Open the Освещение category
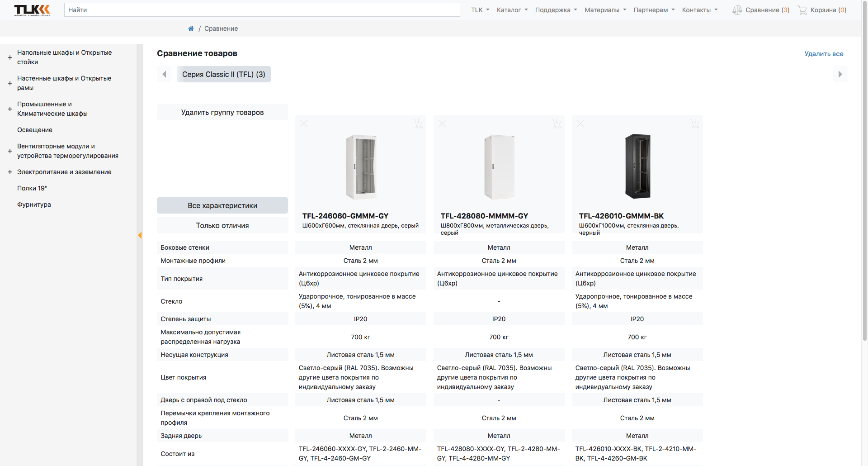The image size is (868, 466). (35, 130)
